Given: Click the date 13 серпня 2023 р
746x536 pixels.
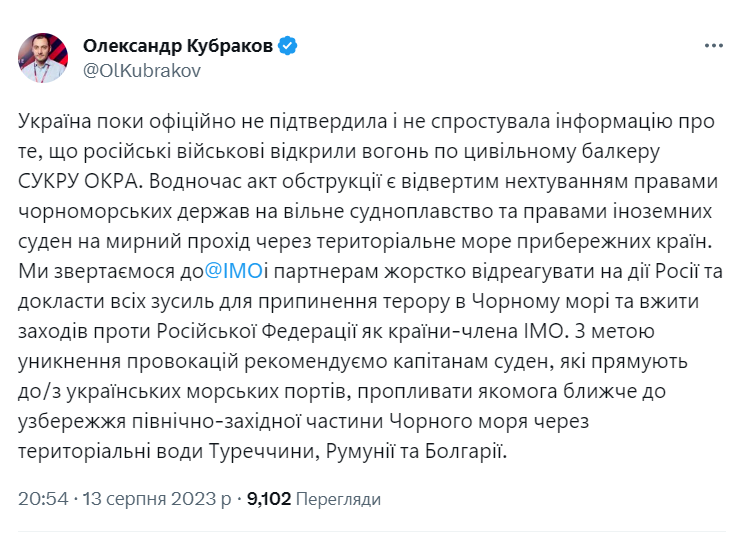Looking at the screenshot, I should pyautogui.click(x=158, y=498).
